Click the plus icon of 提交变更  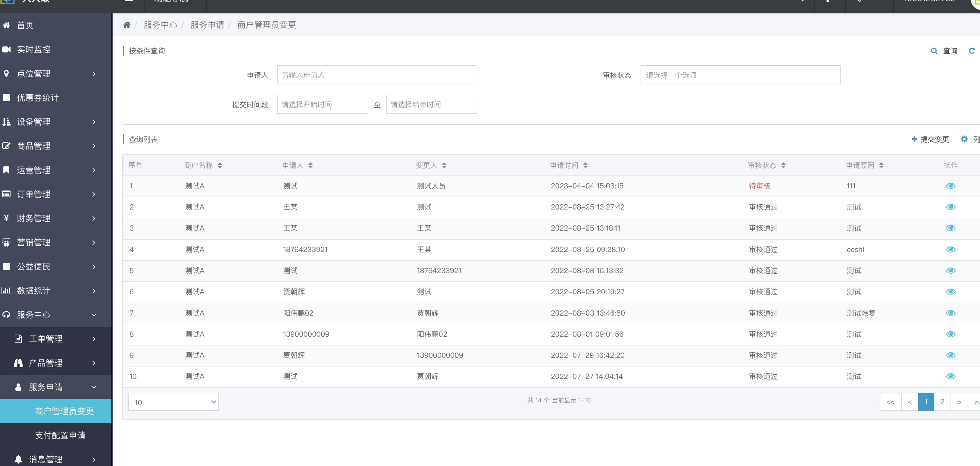[914, 139]
